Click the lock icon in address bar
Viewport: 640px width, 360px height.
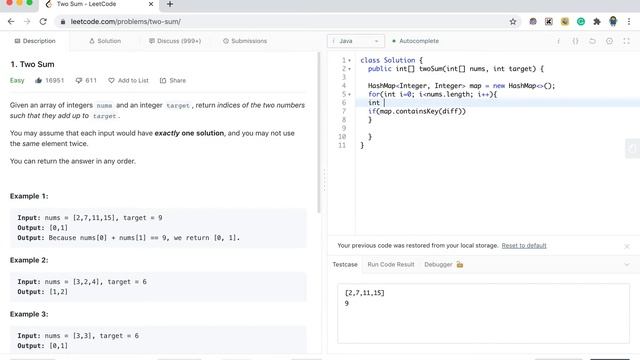pyautogui.click(x=62, y=22)
